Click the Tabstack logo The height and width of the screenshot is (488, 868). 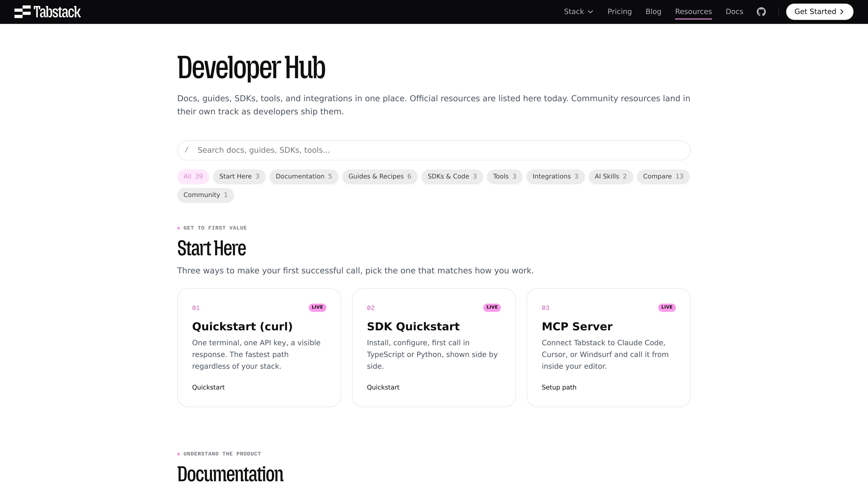tap(47, 12)
